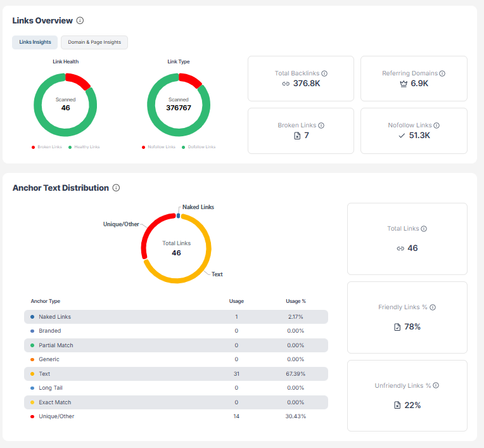Click the Nofollow Links info icon

436,125
